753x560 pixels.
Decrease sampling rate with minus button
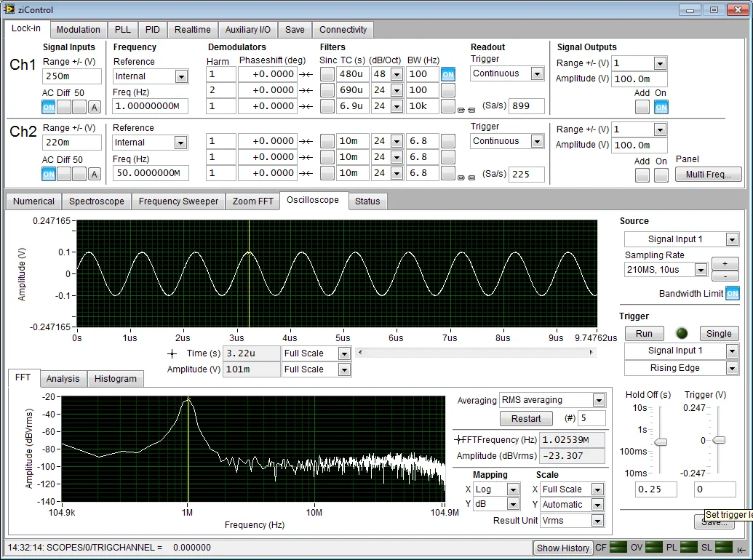click(x=725, y=276)
